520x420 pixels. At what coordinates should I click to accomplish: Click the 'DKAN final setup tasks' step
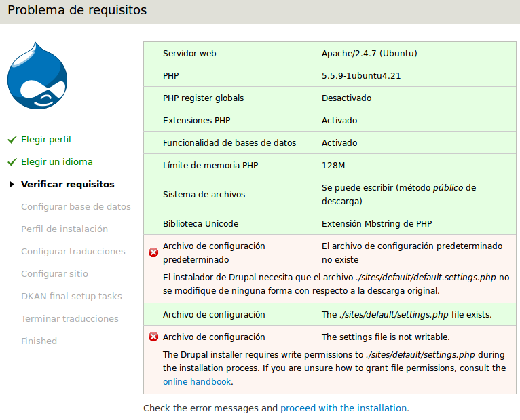[71, 297]
